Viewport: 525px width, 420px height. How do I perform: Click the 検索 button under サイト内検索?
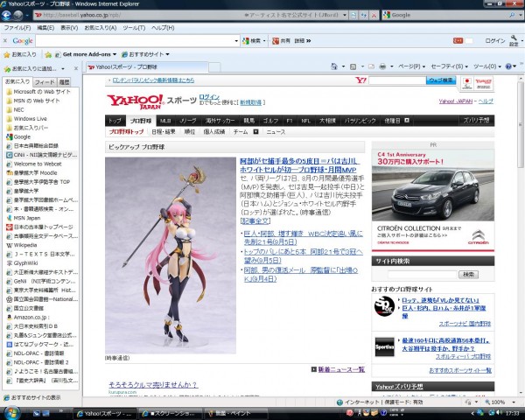[x=468, y=275]
